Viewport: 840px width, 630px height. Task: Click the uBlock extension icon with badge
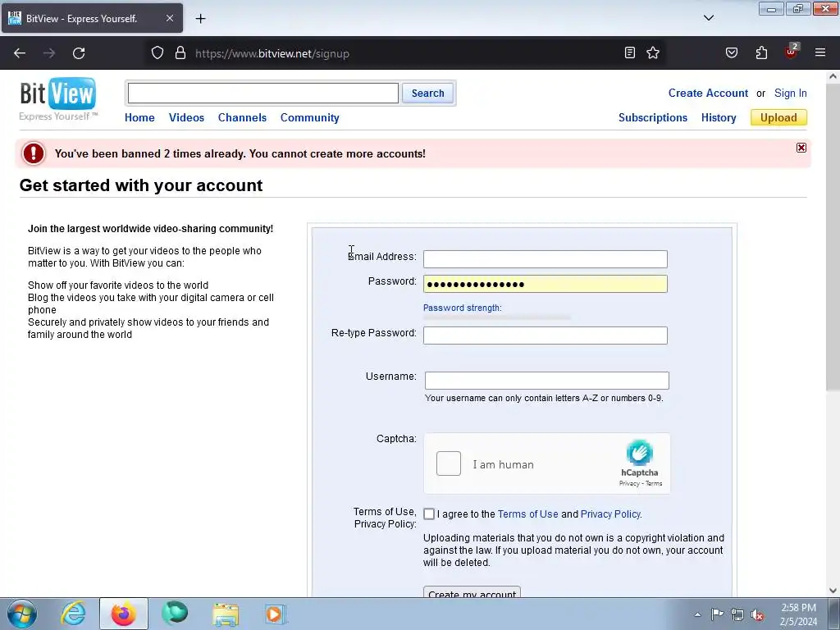[792, 52]
